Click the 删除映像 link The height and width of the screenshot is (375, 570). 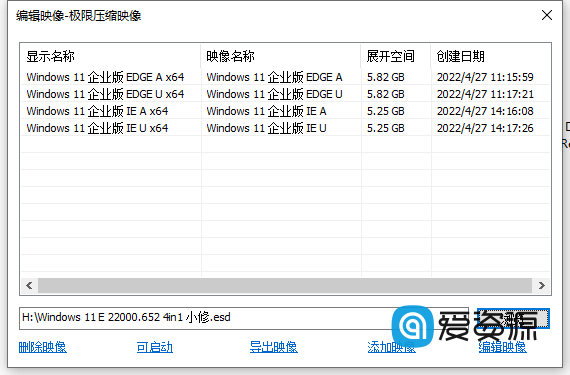[43, 347]
